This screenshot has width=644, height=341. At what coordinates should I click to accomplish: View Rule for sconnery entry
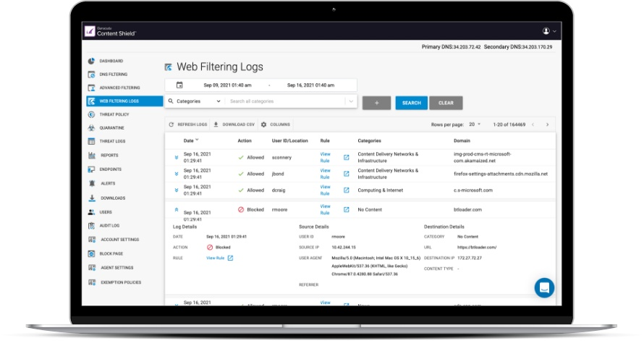pyautogui.click(x=325, y=157)
